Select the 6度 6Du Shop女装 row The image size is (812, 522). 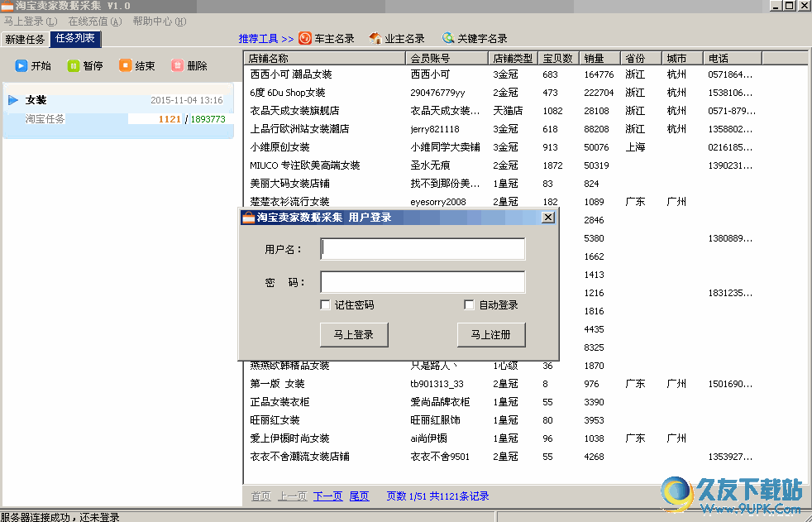coord(525,93)
